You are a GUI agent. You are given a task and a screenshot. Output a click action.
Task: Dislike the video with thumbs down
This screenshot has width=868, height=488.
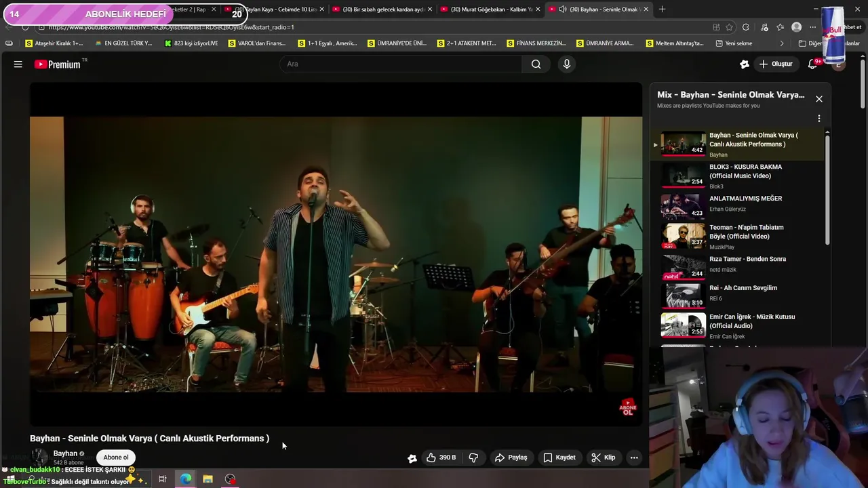pyautogui.click(x=473, y=457)
